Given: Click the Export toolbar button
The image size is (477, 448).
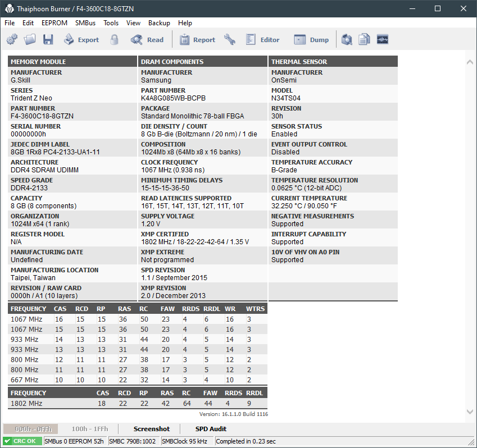Looking at the screenshot, I should pos(81,39).
